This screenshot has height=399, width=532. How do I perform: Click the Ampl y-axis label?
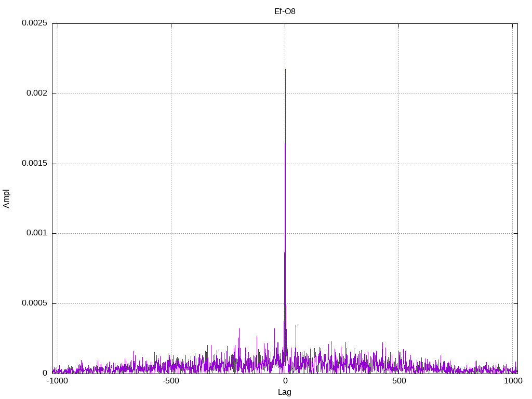tap(6, 198)
